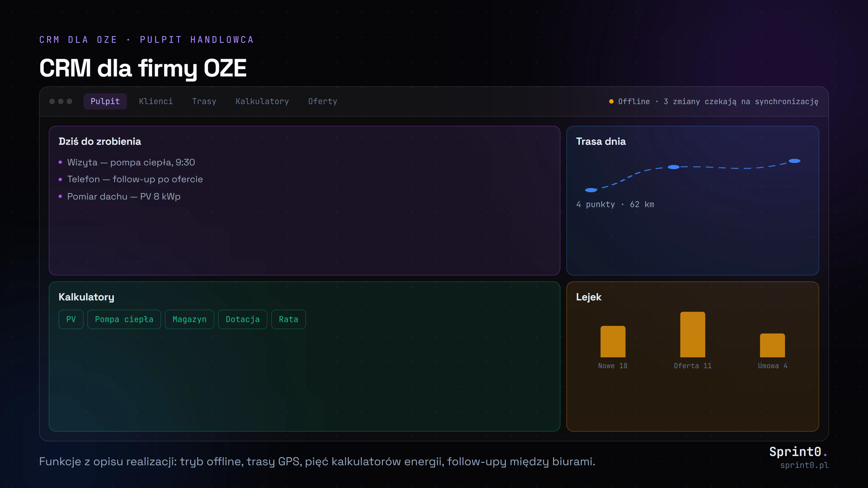This screenshot has height=488, width=868.
Task: Select the Oferty tab
Action: tap(323, 101)
